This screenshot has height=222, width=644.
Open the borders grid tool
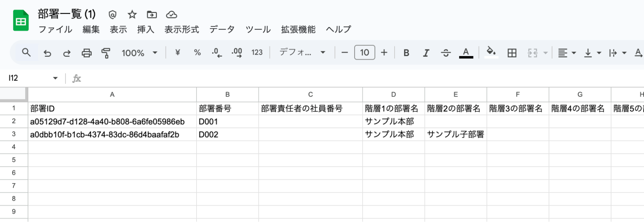point(512,53)
